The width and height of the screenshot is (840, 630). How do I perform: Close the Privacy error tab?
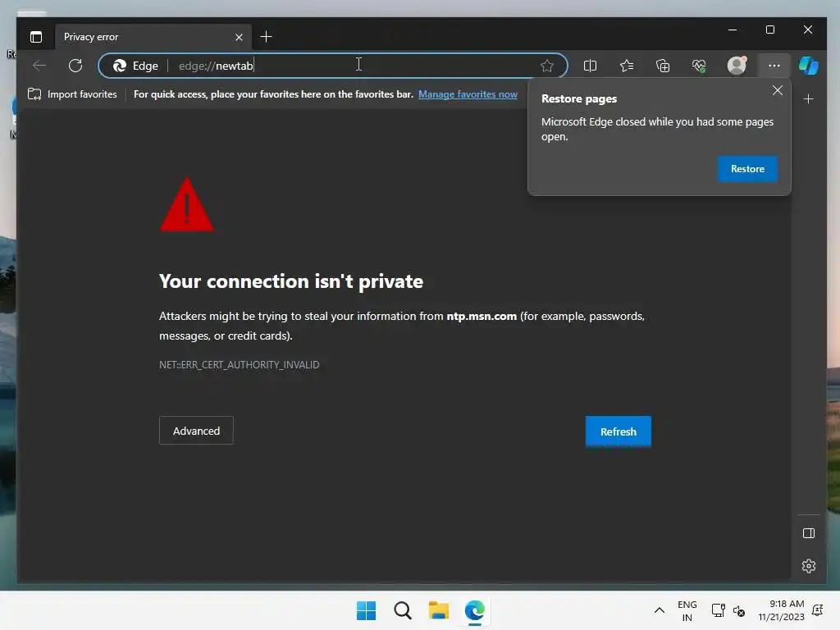239,37
